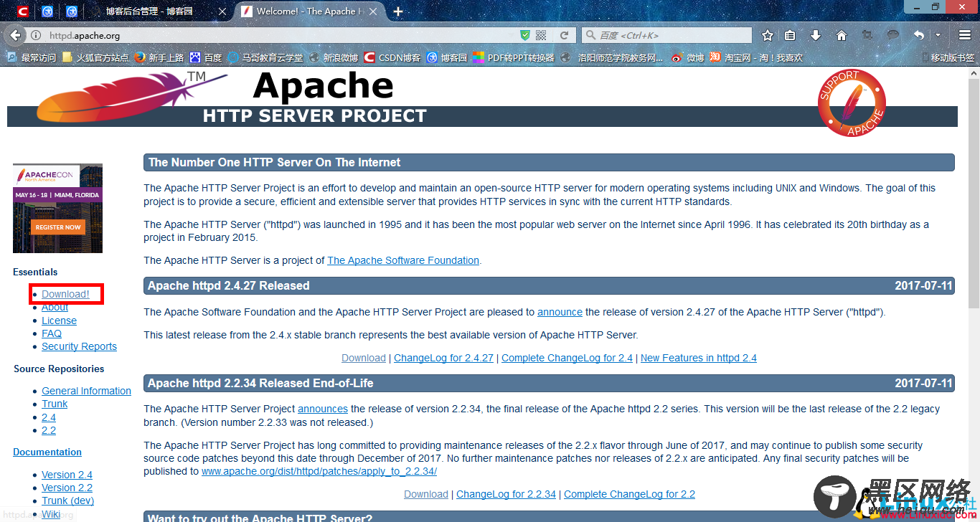Open the 百度 bookmark
Screen dimensions: 980x522
(x=205, y=57)
